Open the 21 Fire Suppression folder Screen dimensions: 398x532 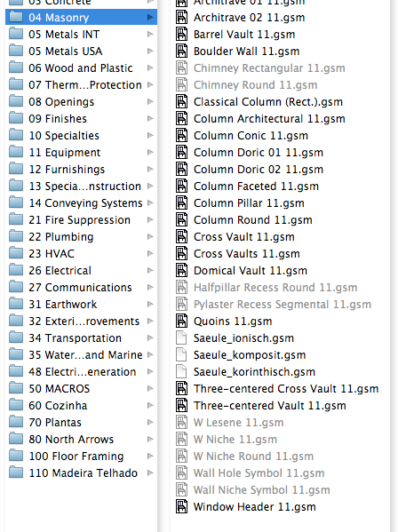(x=81, y=220)
